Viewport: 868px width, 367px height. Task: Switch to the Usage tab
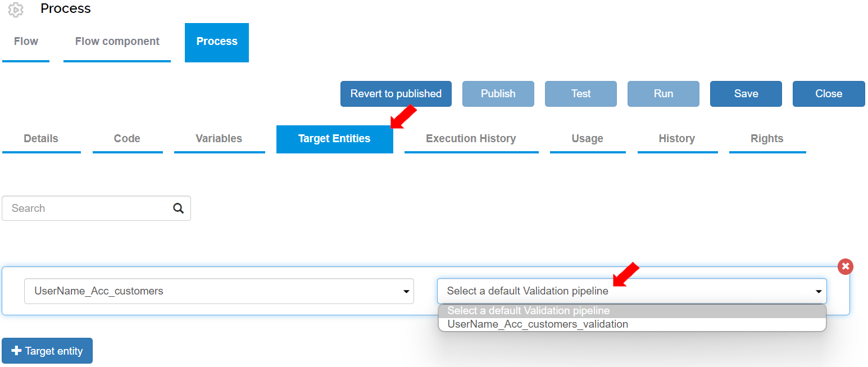coord(588,139)
